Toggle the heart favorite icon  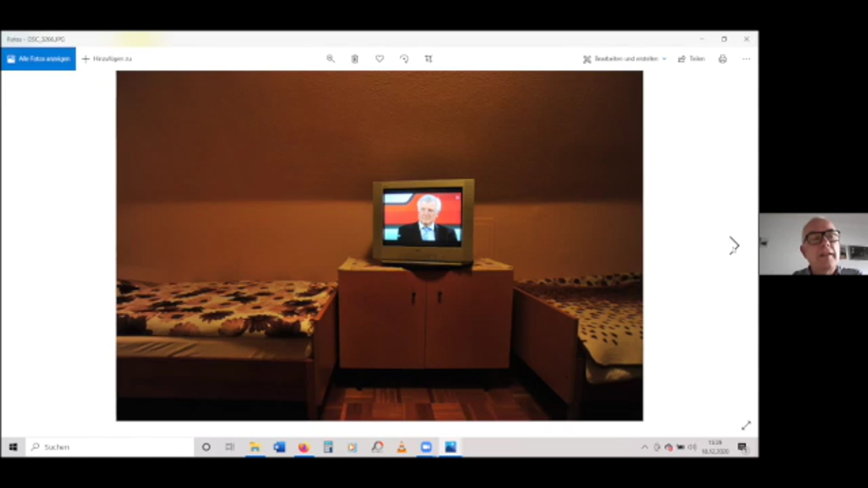[379, 59]
